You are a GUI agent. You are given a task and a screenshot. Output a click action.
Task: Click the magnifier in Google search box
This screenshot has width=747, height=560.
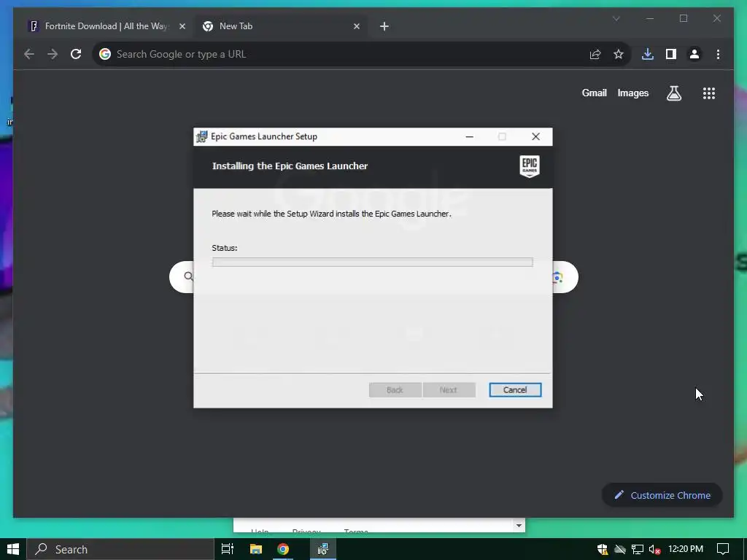pyautogui.click(x=189, y=276)
